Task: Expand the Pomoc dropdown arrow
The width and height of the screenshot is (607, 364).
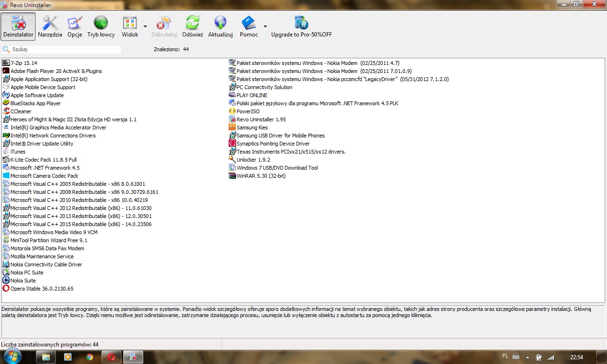Action: pos(265,27)
